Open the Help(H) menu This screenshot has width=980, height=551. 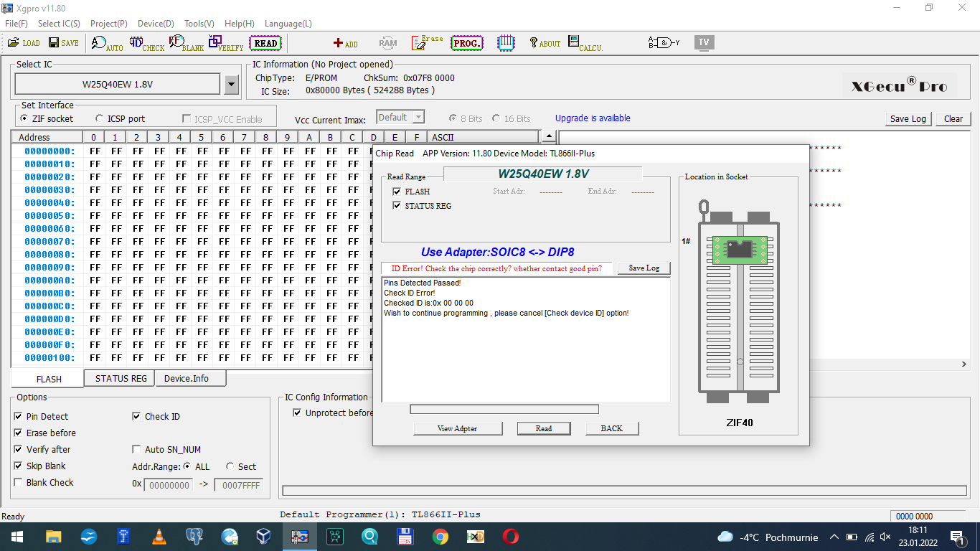pos(240,24)
